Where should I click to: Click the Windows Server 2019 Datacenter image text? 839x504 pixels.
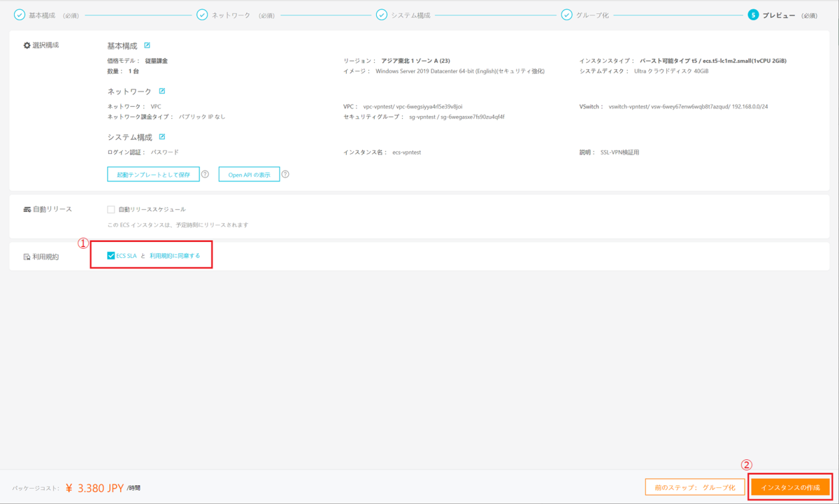pos(460,71)
